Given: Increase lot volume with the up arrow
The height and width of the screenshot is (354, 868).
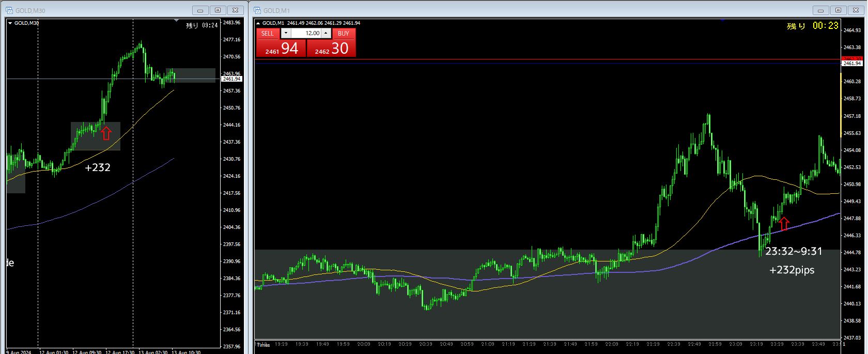Looking at the screenshot, I should [x=326, y=33].
